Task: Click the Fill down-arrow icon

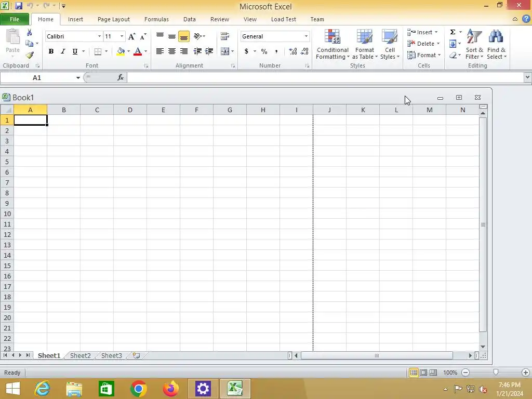Action: 453,44
